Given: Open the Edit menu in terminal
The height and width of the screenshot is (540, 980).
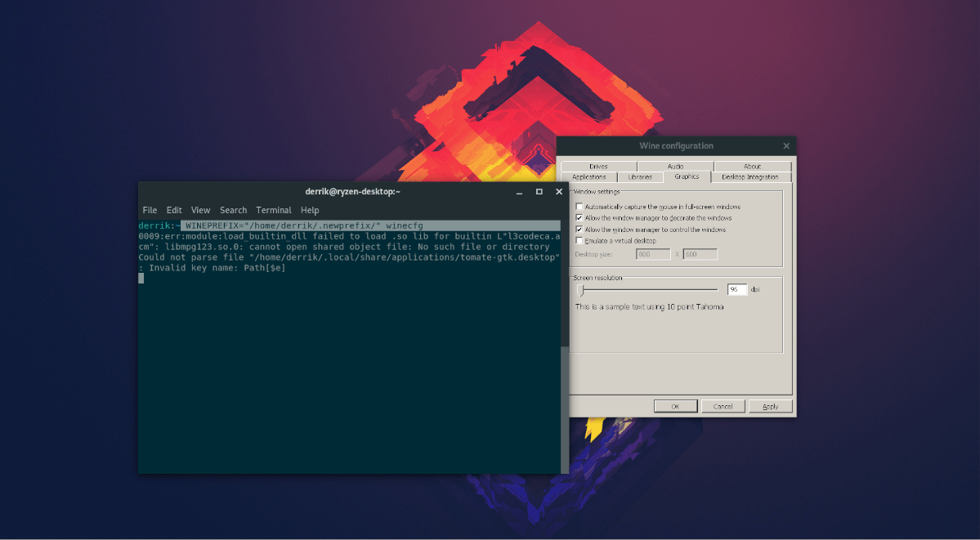Looking at the screenshot, I should pos(174,210).
